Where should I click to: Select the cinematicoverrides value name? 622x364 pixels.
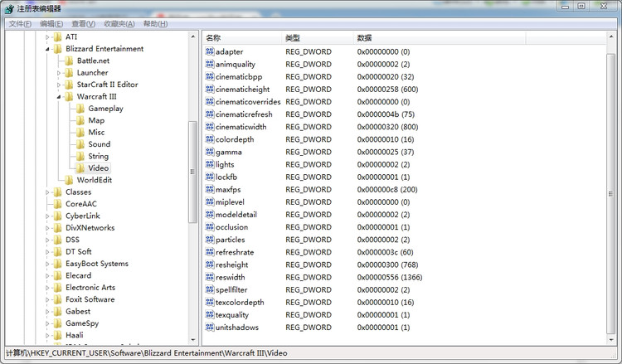[x=248, y=101]
